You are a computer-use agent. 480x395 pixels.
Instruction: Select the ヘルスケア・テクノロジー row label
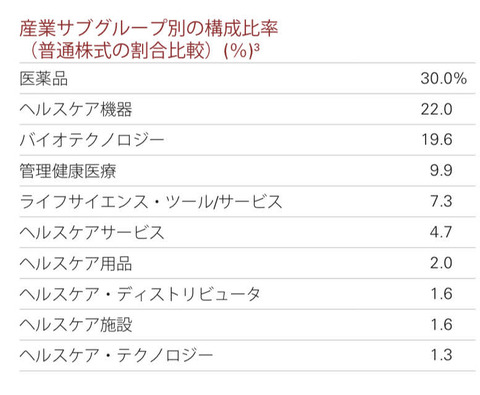(116, 355)
